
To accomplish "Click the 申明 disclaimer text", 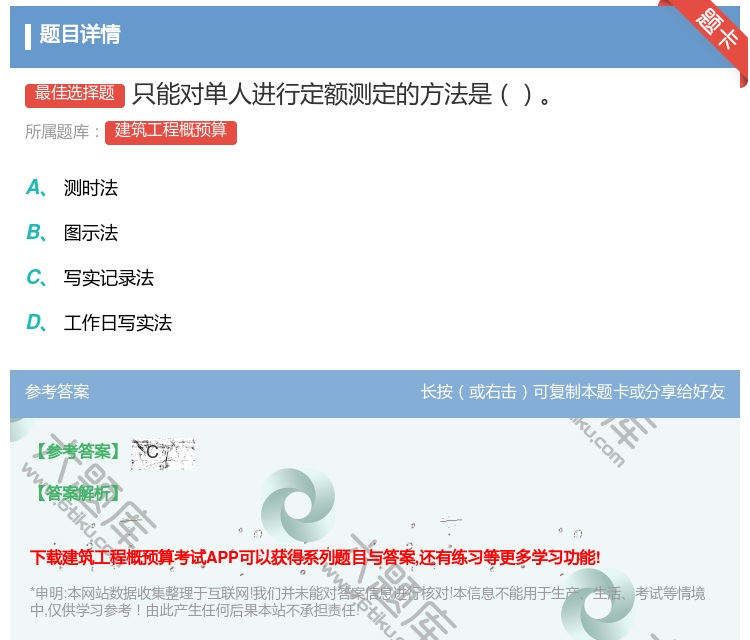I will pos(367,601).
